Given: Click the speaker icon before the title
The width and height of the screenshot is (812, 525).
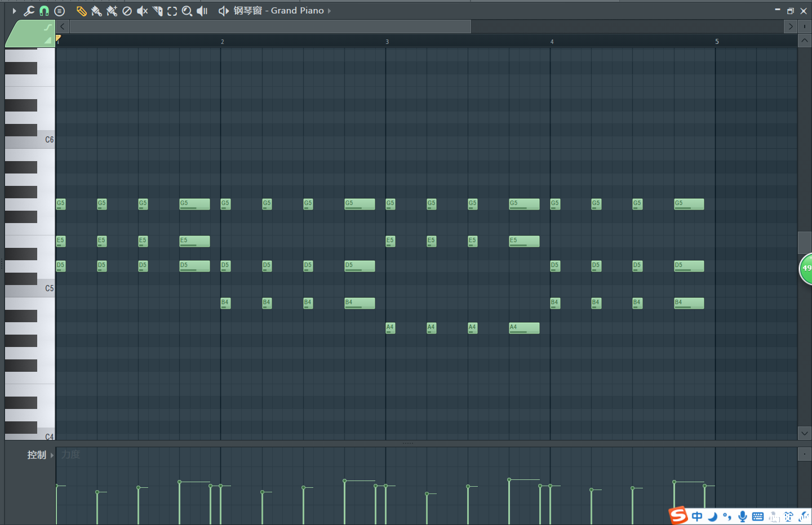Looking at the screenshot, I should click(x=224, y=11).
